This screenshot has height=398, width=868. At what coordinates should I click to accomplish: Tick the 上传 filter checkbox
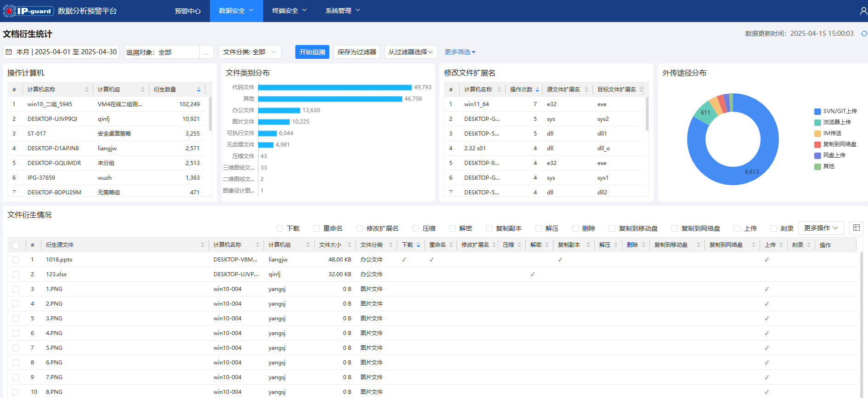[737, 228]
